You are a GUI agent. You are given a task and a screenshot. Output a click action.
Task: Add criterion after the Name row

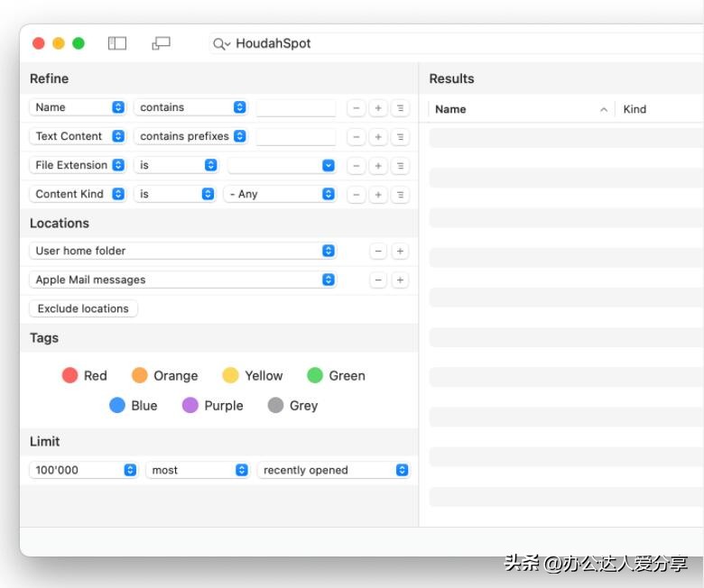[x=378, y=108]
